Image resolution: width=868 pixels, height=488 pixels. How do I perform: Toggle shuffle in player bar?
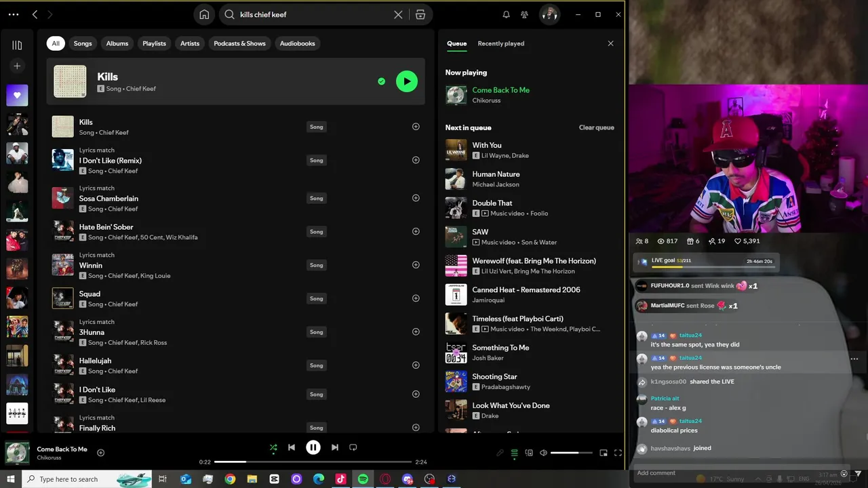click(x=273, y=447)
